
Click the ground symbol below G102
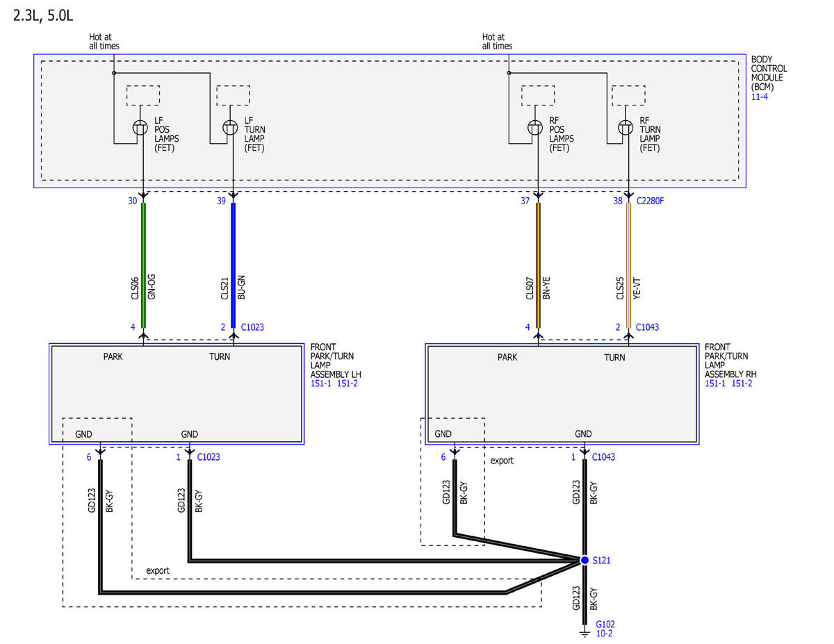(x=584, y=633)
